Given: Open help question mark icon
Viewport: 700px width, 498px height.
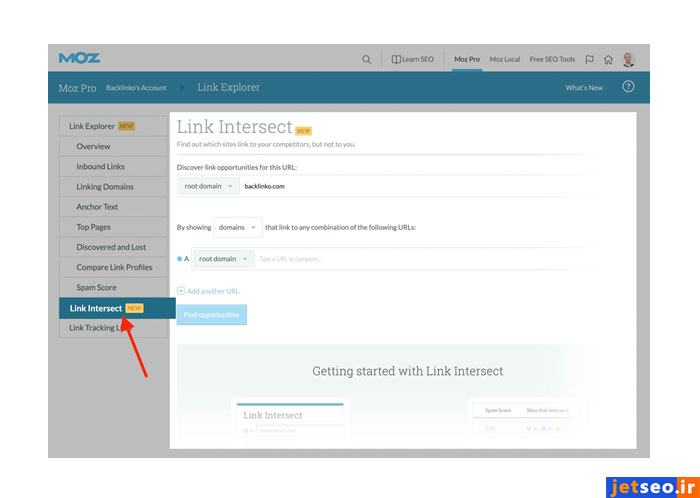Looking at the screenshot, I should pos(628,87).
